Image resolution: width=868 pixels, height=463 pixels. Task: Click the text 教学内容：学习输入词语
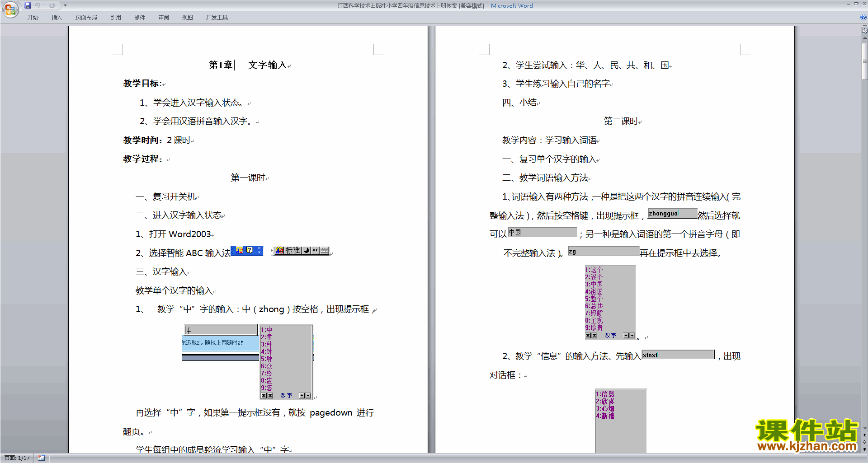550,140
